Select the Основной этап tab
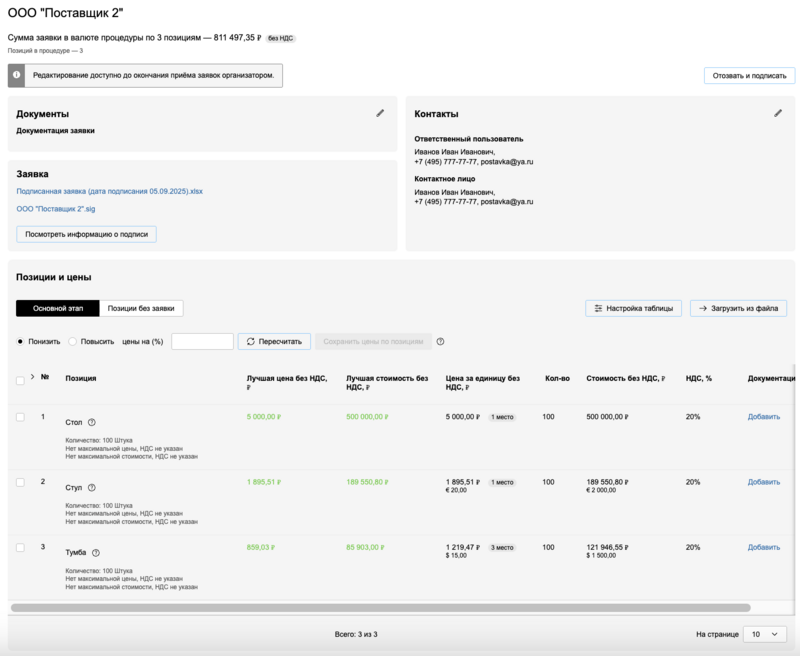This screenshot has width=800, height=656. (x=57, y=309)
